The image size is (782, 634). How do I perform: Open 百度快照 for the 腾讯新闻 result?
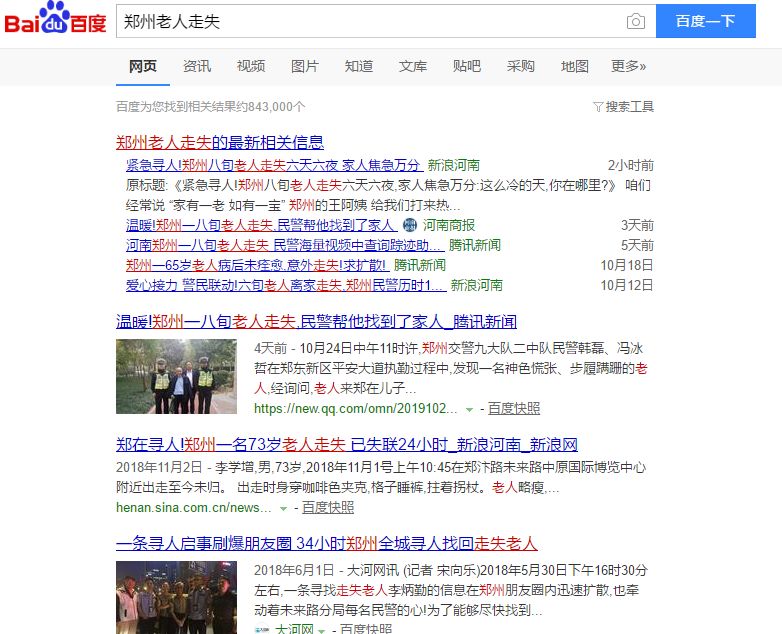click(514, 409)
